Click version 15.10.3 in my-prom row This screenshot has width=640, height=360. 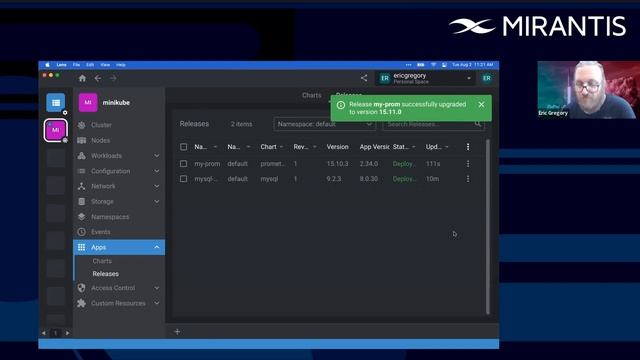point(337,164)
